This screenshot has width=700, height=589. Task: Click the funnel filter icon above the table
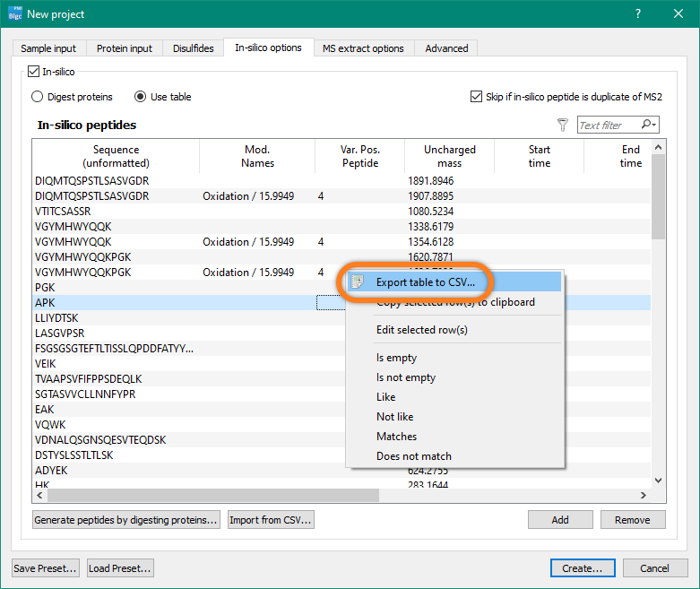[563, 126]
